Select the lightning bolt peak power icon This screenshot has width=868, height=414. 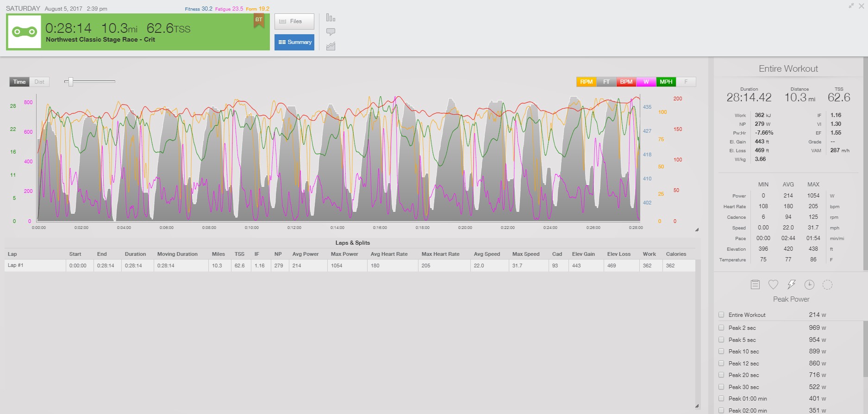(791, 284)
